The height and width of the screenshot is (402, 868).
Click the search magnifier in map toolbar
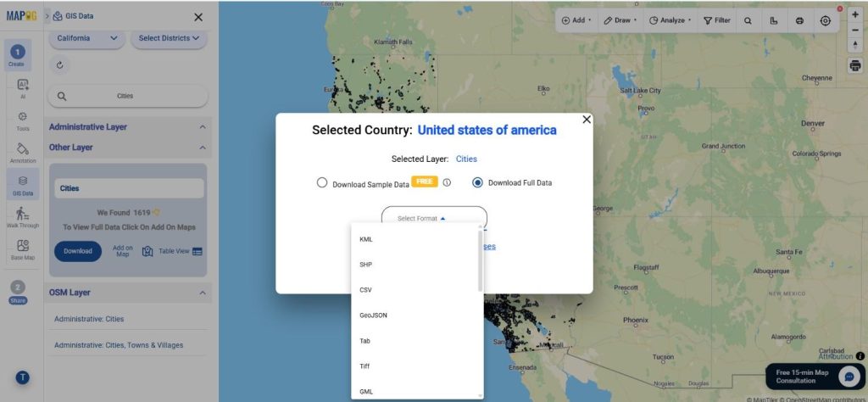pos(748,20)
